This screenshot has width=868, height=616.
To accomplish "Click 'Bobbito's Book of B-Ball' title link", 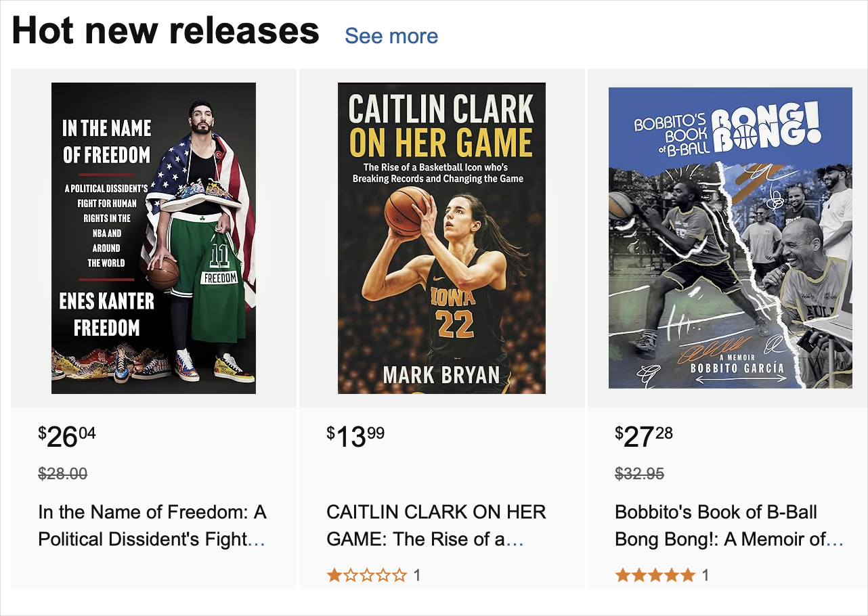I will pyautogui.click(x=724, y=525).
